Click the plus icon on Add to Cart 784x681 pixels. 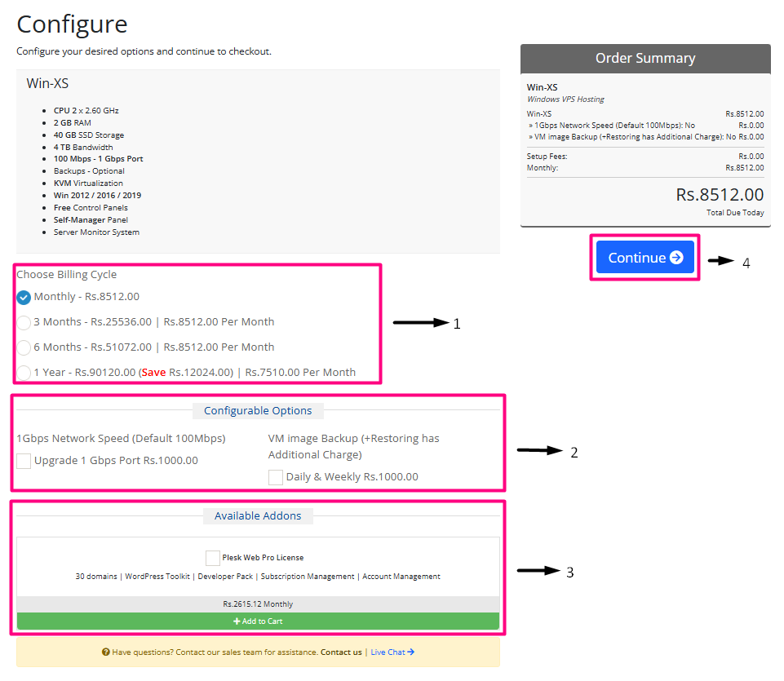coord(237,621)
